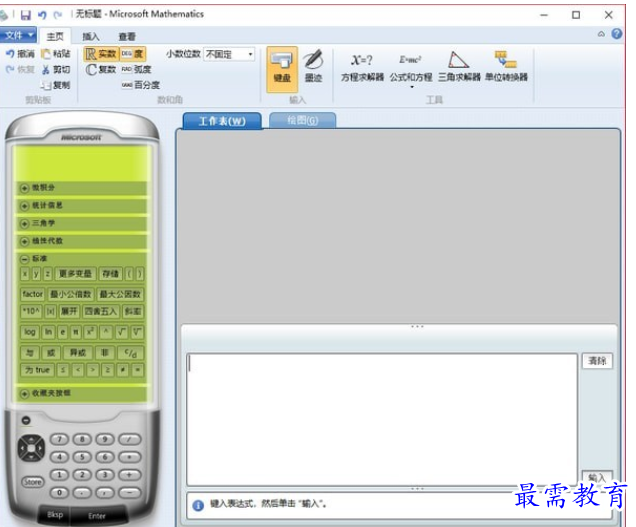The width and height of the screenshot is (636, 527).
Task: Open the 公式和方程 formulas dropdown
Action: click(411, 69)
